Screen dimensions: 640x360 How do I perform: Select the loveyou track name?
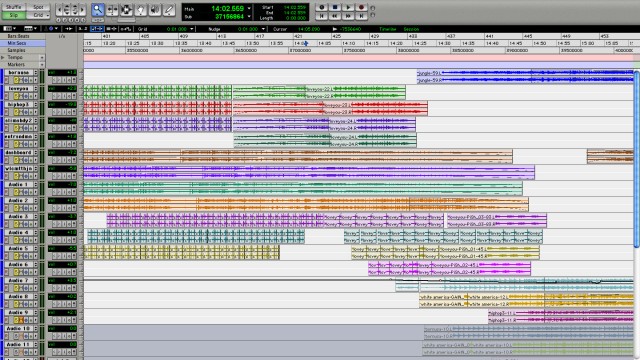[x=19, y=89]
